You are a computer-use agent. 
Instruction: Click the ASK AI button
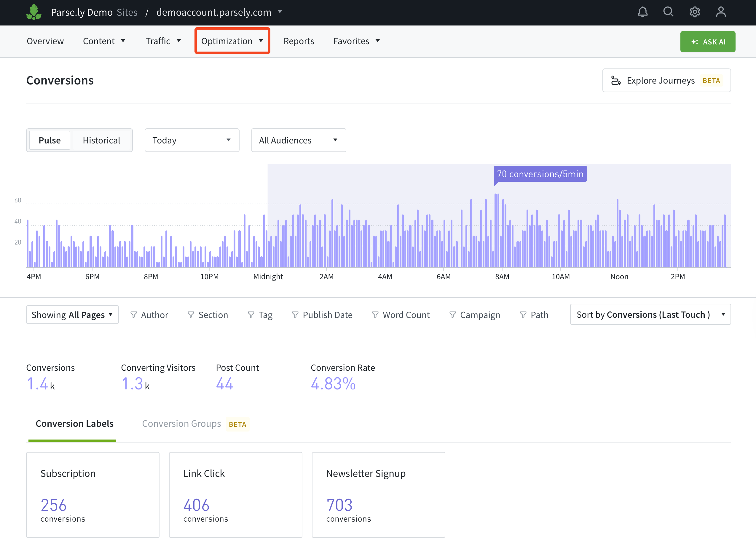pos(707,41)
